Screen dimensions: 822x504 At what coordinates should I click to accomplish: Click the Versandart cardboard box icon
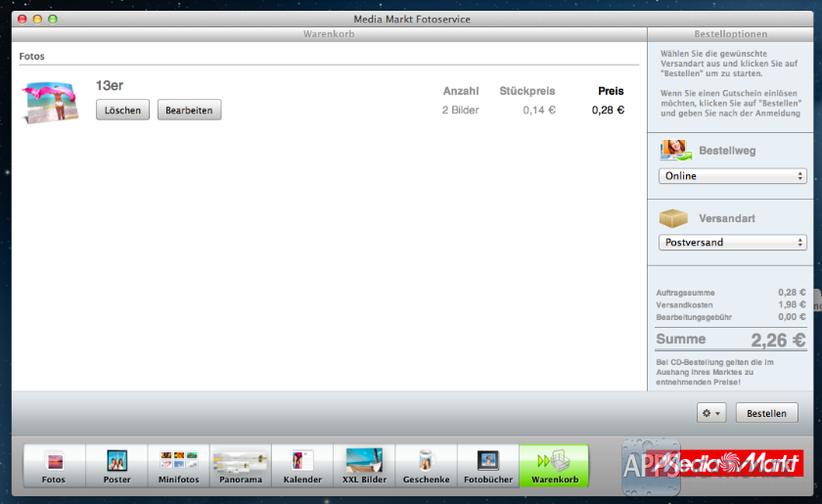point(673,218)
